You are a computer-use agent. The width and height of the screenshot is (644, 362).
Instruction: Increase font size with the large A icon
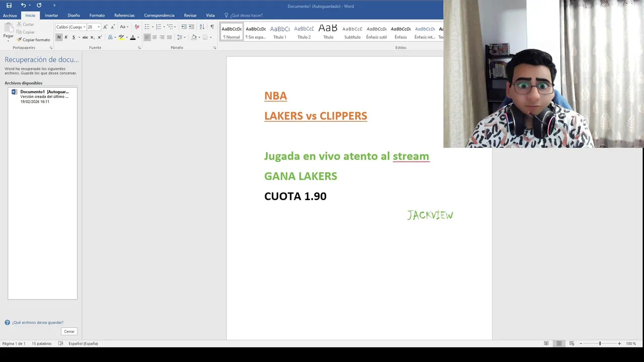(106, 27)
